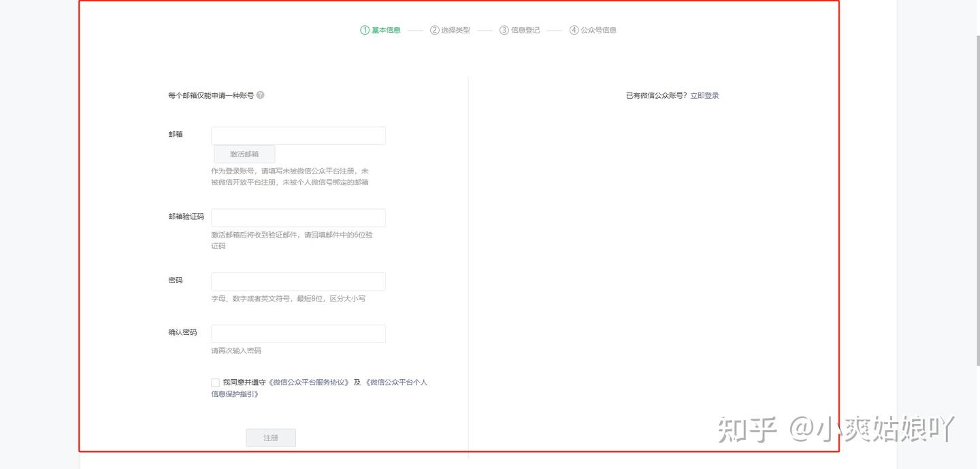Click the 邮箱验证码 field label
The image size is (980, 469).
click(186, 216)
